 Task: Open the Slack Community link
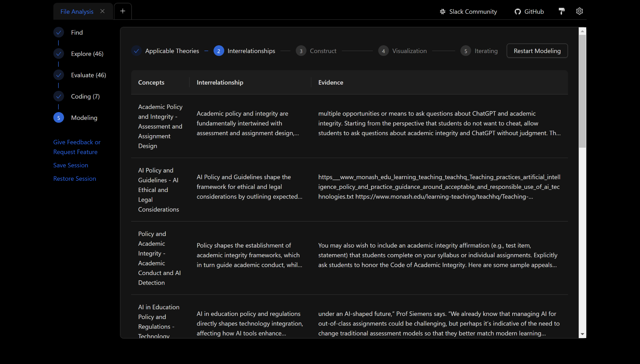click(x=468, y=12)
